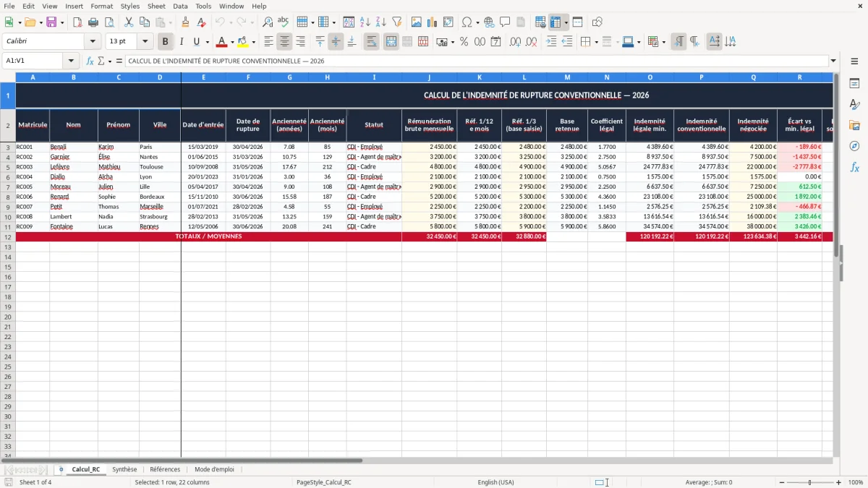Click the zoom in plus button
The height and width of the screenshot is (488, 868).
pos(838,482)
